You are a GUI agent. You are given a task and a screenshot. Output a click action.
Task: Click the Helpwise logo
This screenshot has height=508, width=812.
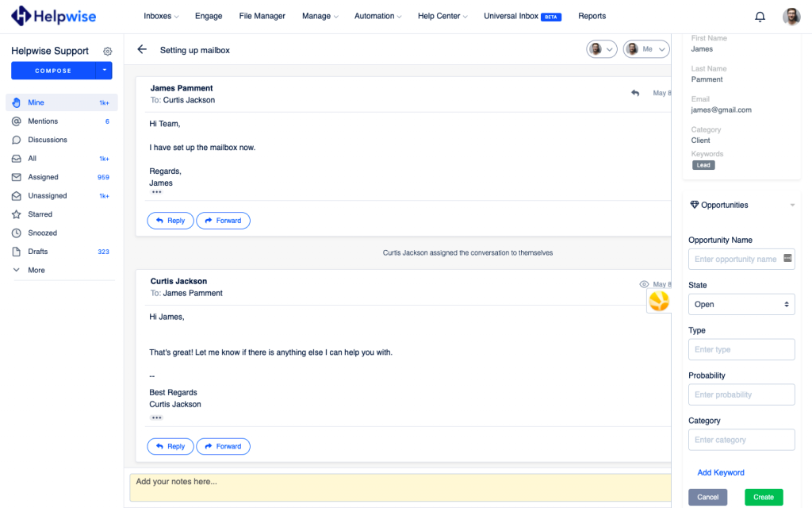click(x=52, y=16)
